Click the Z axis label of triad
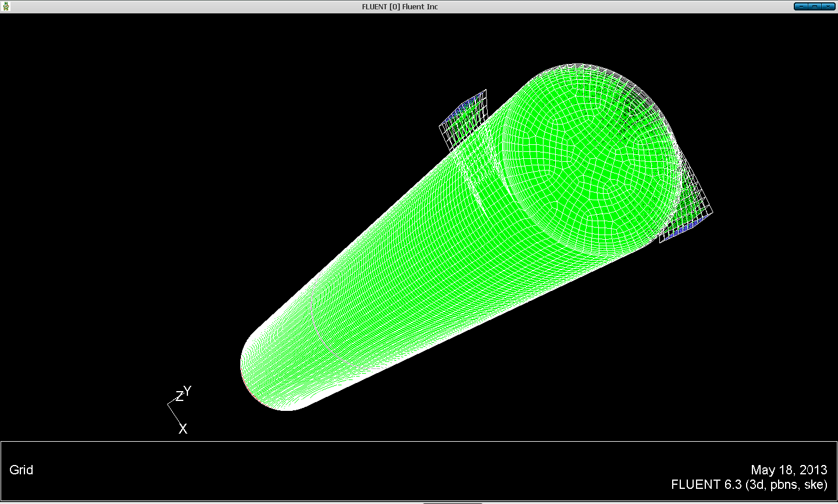This screenshot has height=504, width=838. (179, 397)
